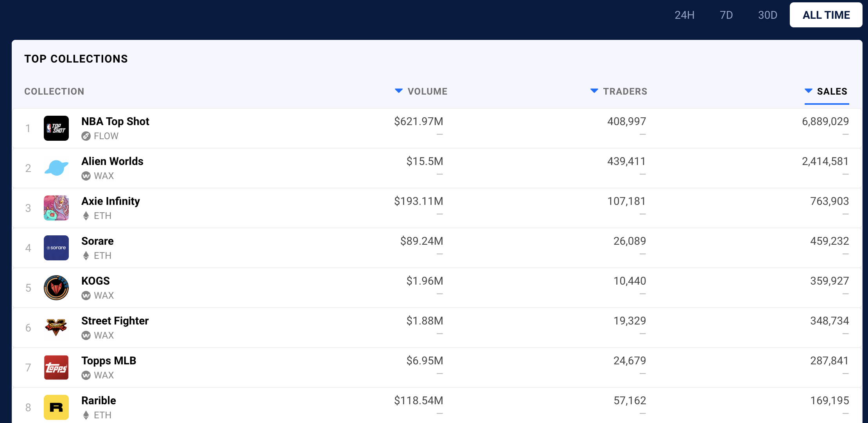Click the KOGS round logo icon
Viewport: 868px width, 423px height.
point(56,288)
